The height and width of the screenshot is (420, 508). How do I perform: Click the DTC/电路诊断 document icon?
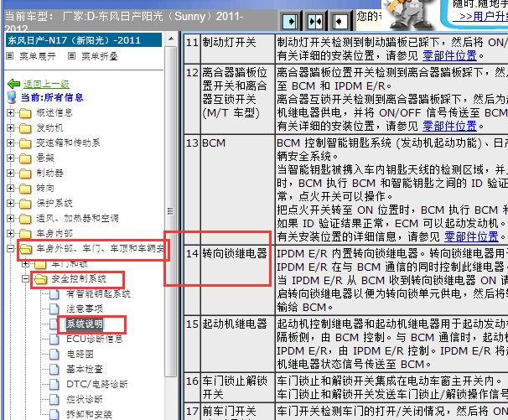tap(54, 384)
